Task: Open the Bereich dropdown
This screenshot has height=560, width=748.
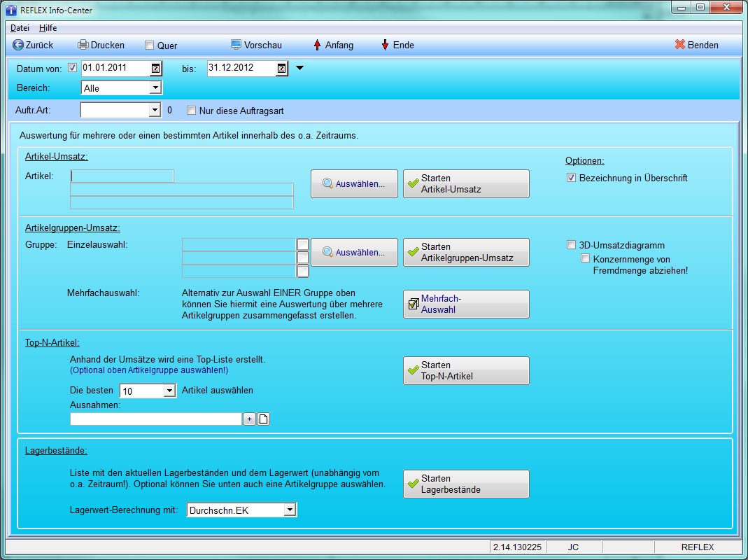Action: click(x=155, y=87)
